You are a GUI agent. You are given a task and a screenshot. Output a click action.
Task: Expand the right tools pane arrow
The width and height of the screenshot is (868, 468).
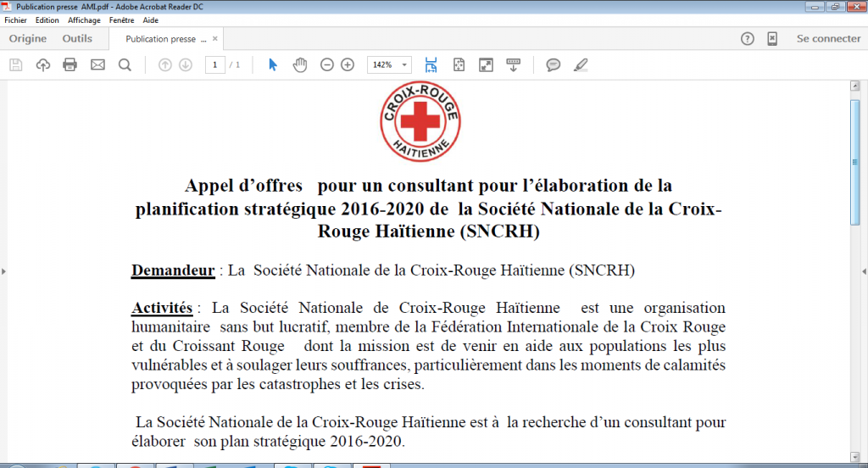click(864, 271)
